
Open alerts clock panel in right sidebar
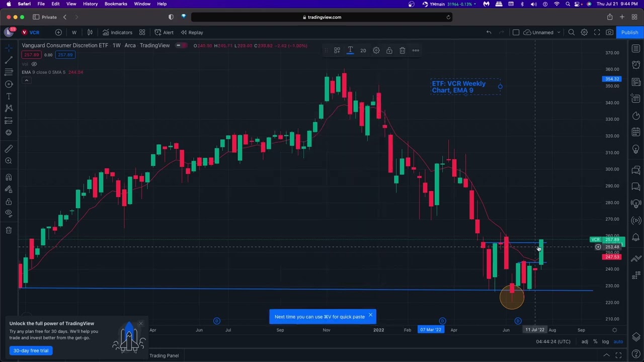point(636,65)
